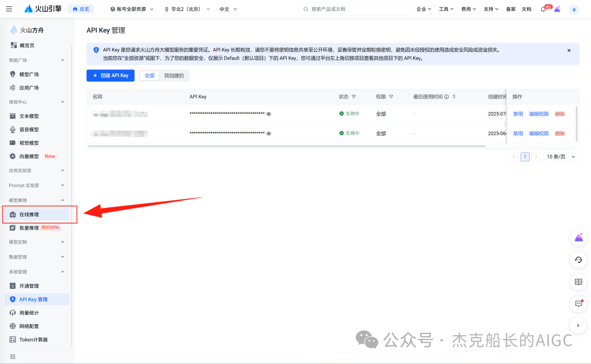The height and width of the screenshot is (364, 591).
Task: Click the table horizontal scrollbar
Action: click(x=286, y=146)
